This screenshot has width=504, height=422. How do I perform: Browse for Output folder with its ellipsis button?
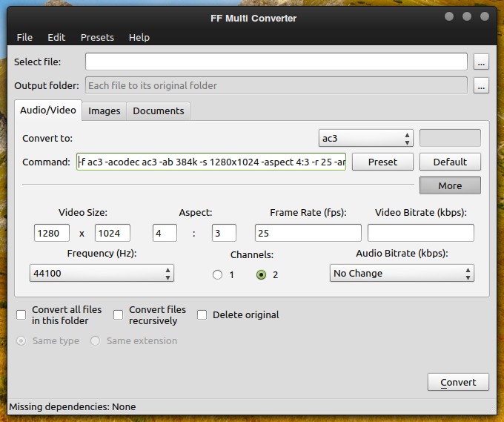(481, 85)
